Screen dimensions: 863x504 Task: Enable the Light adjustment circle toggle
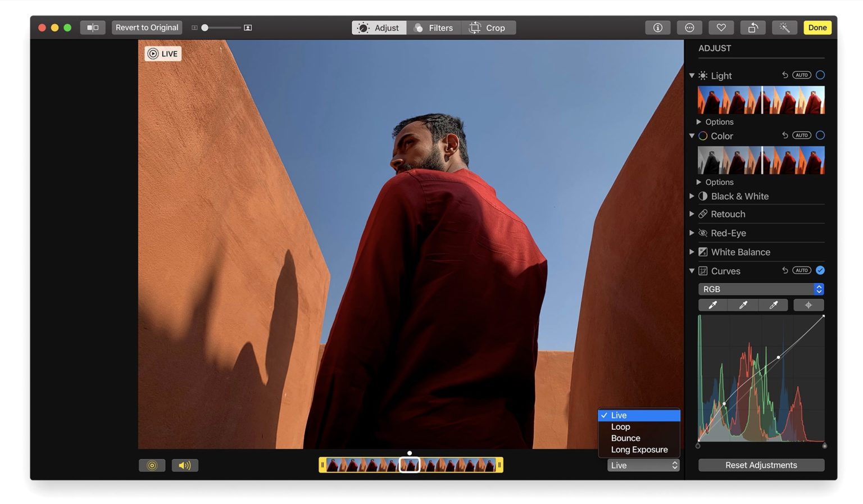[820, 75]
